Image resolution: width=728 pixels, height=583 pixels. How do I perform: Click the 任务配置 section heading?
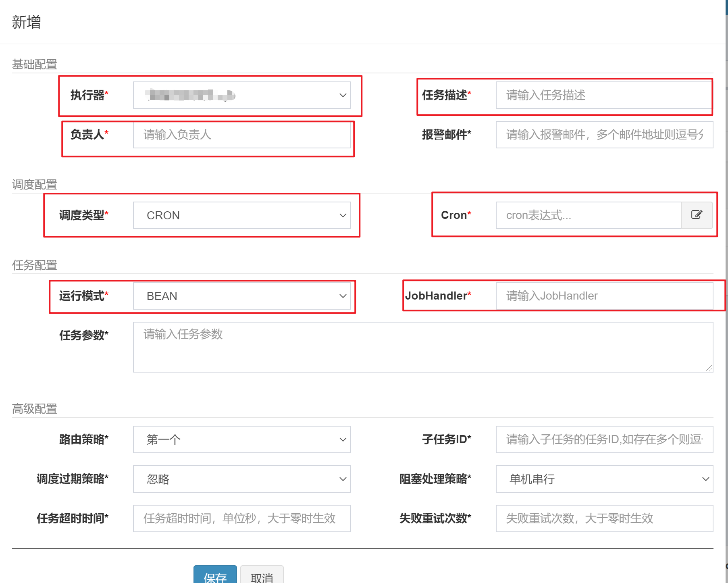(35, 265)
